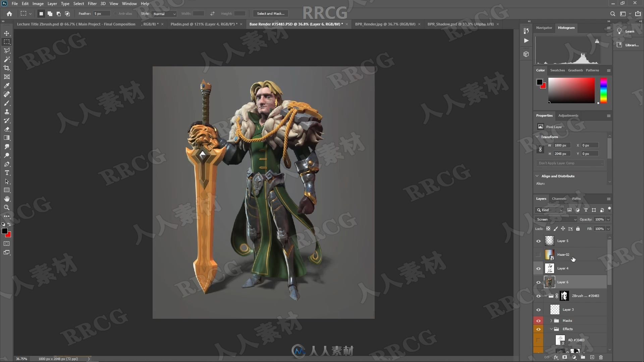644x362 pixels.
Task: Expand the ZBrush #35483 group
Action: pos(544,295)
